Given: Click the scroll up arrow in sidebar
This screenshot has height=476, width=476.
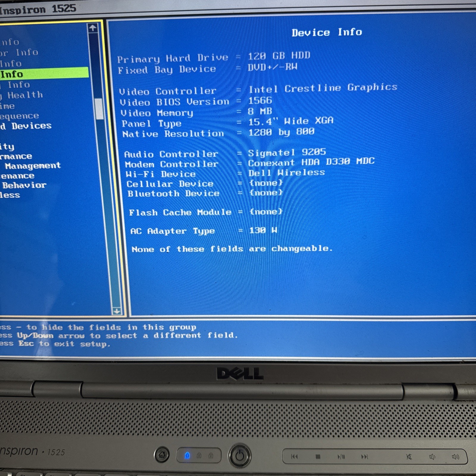Looking at the screenshot, I should click(x=93, y=28).
